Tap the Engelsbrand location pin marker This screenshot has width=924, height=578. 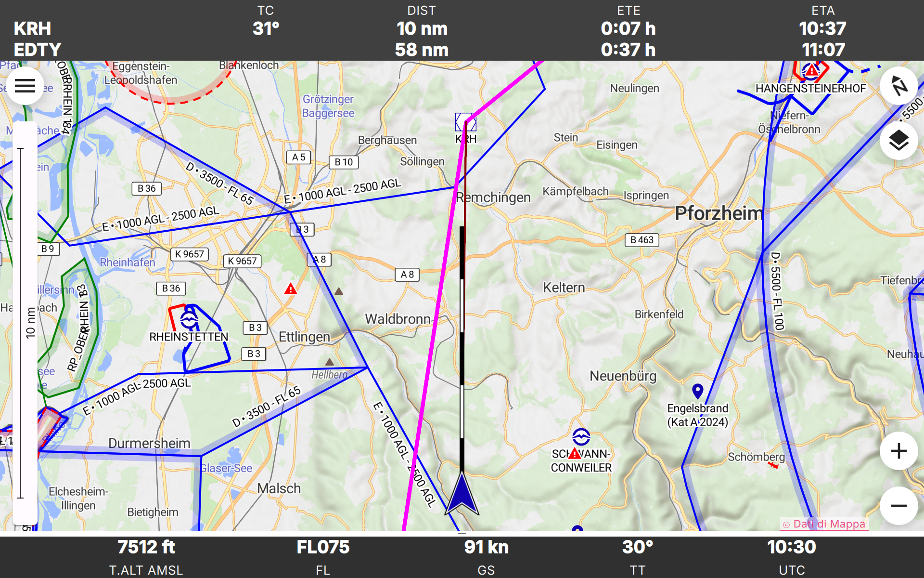[697, 391]
